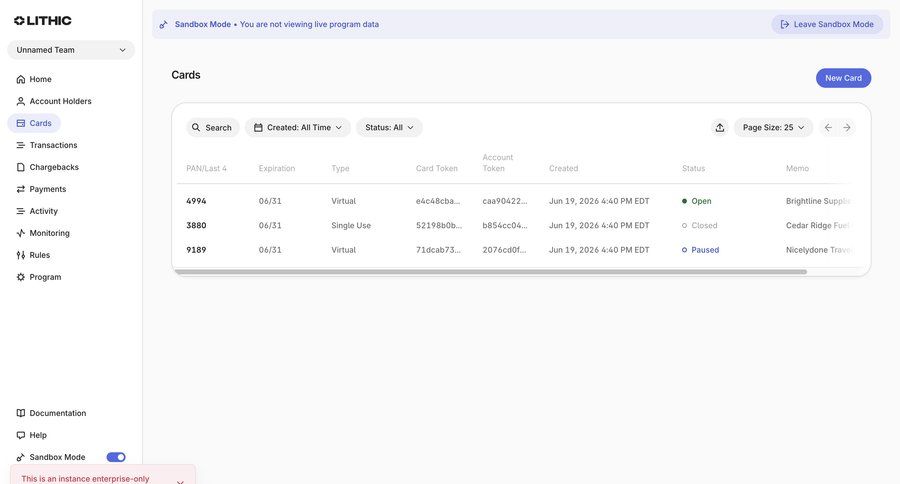The width and height of the screenshot is (900, 484).
Task: Change Page Size: 25 dropdown
Action: pyautogui.click(x=773, y=127)
